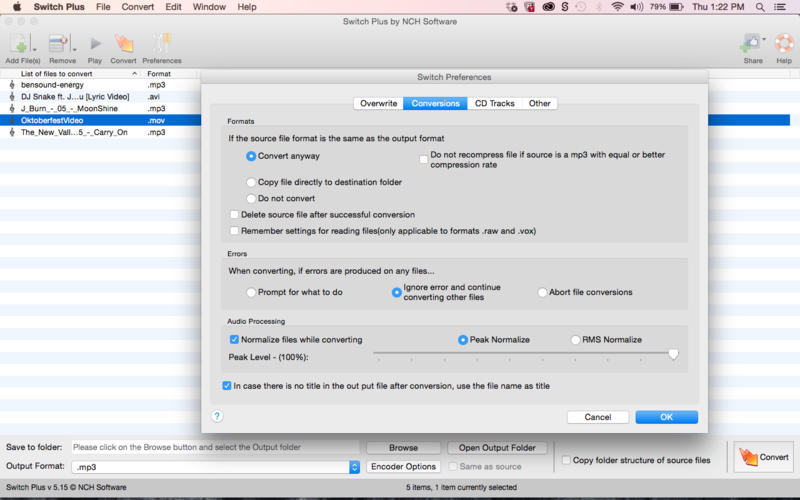
Task: Click the music icon beside J_Burn MoonShine
Action: pos(12,108)
